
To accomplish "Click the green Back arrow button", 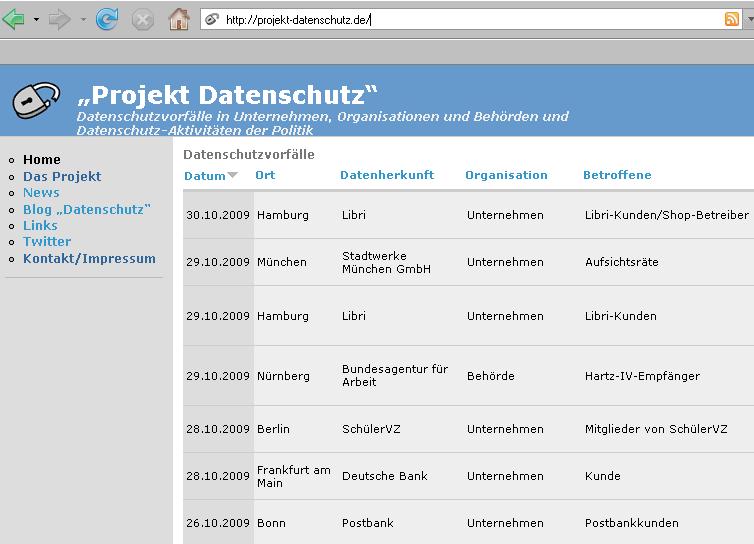I will (x=14, y=20).
